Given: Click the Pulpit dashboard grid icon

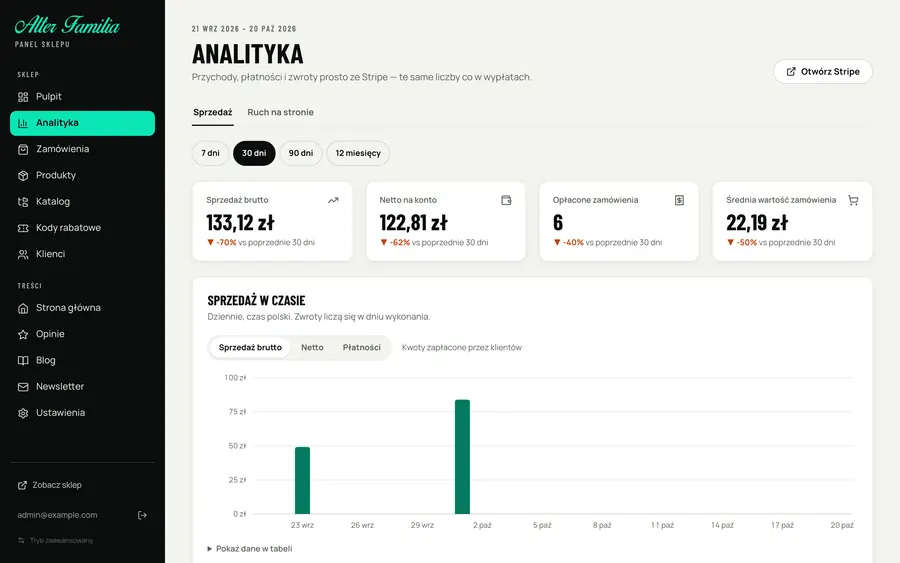Looking at the screenshot, I should pos(23,97).
